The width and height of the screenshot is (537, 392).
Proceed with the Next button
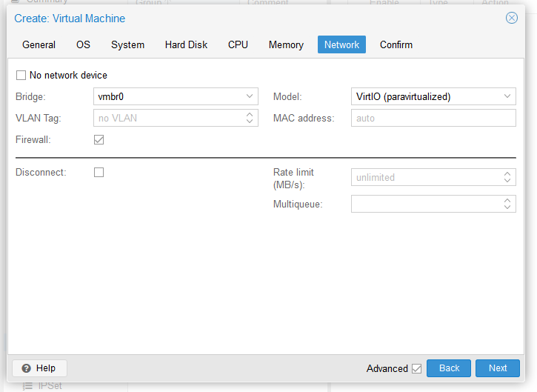(x=497, y=368)
